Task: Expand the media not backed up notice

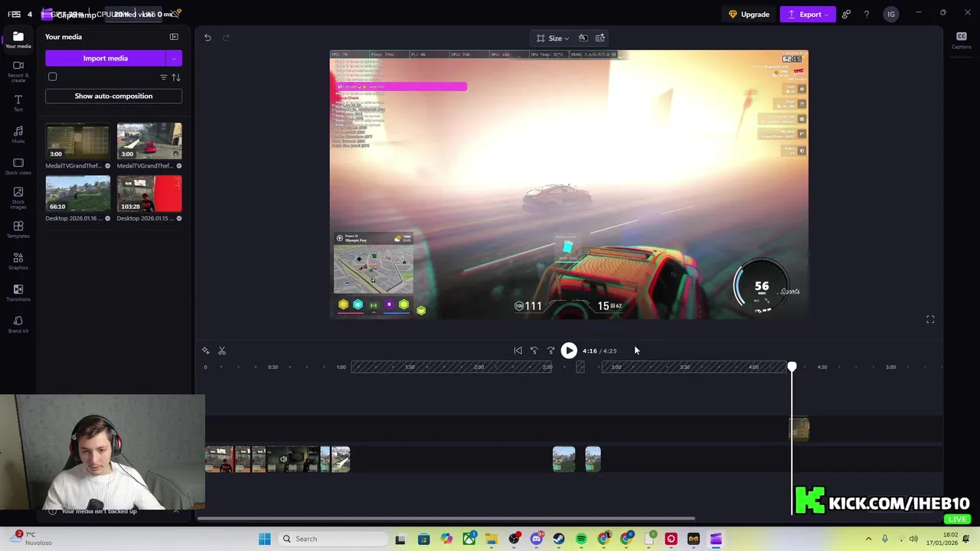Action: 176,511
